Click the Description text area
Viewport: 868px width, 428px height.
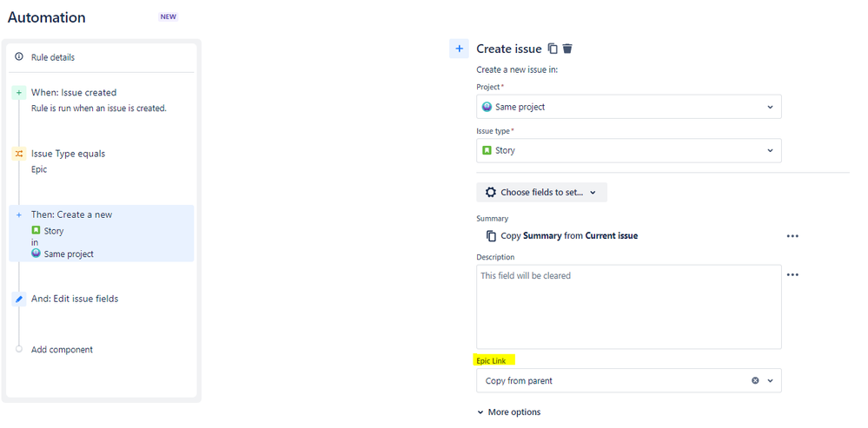[629, 307]
